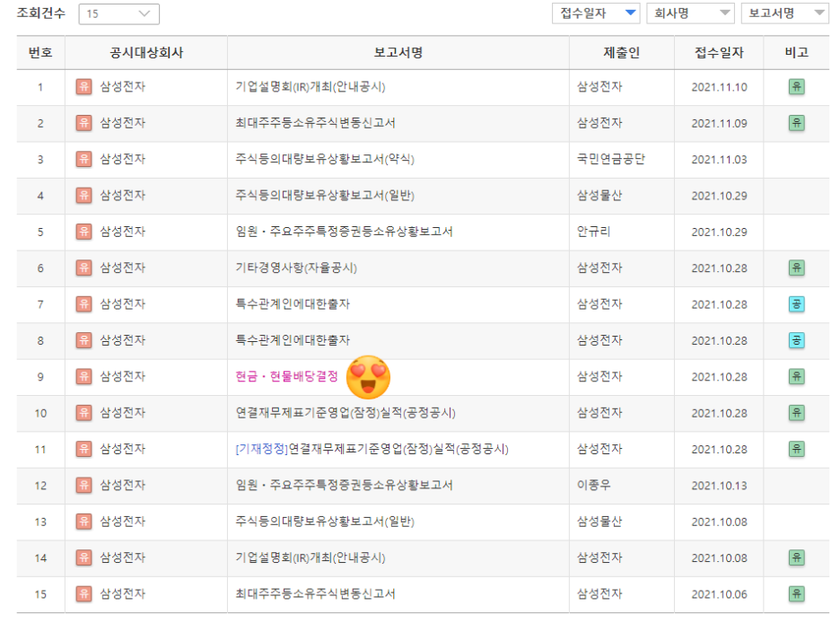Click submitter 이종우
This screenshot has width=840, height=623.
pyautogui.click(x=593, y=486)
